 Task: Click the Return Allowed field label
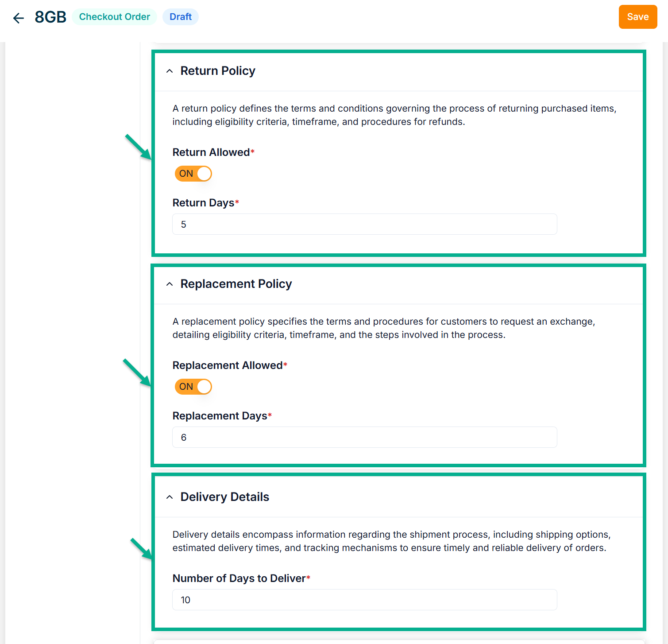pos(211,152)
